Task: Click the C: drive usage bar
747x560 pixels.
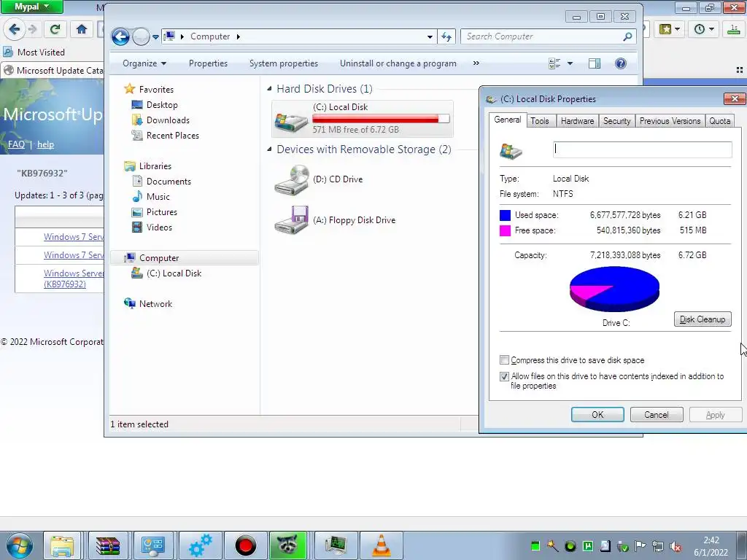Action: coord(381,119)
